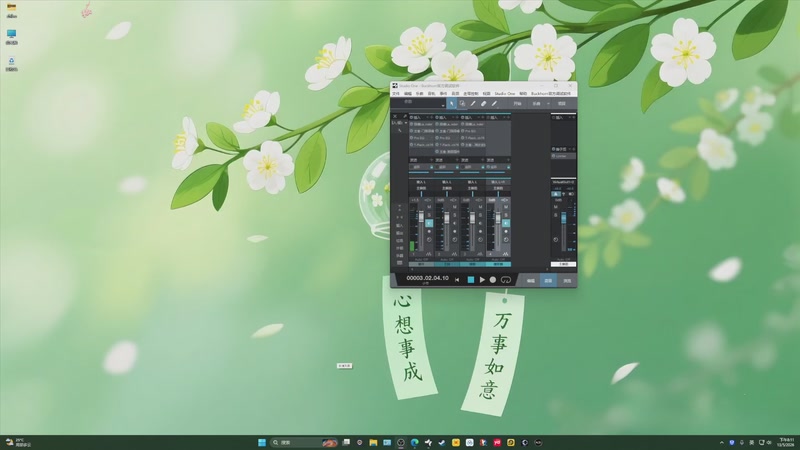Image resolution: width=800 pixels, height=450 pixels.
Task: Click the Play transport button
Action: 482,280
